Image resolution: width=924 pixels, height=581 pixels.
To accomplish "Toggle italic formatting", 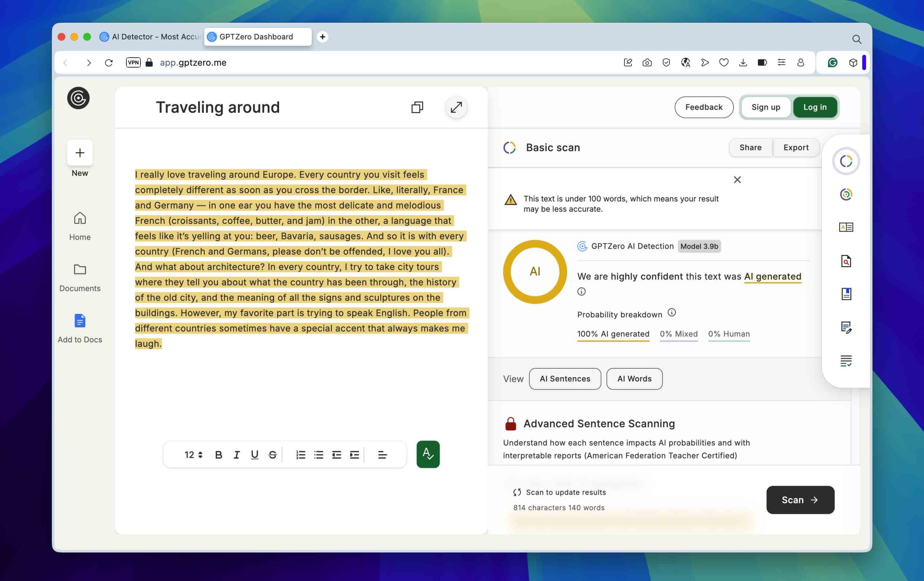I will (x=236, y=455).
